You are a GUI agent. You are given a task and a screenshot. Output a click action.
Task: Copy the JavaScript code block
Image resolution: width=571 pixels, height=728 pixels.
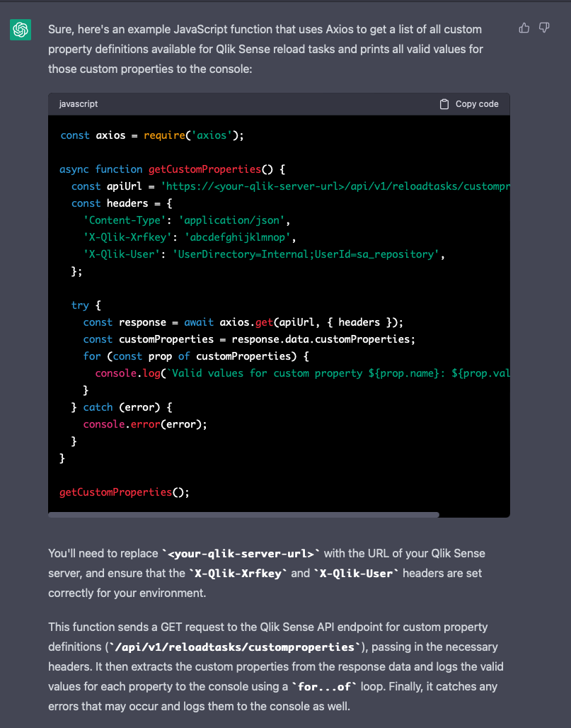[469, 104]
